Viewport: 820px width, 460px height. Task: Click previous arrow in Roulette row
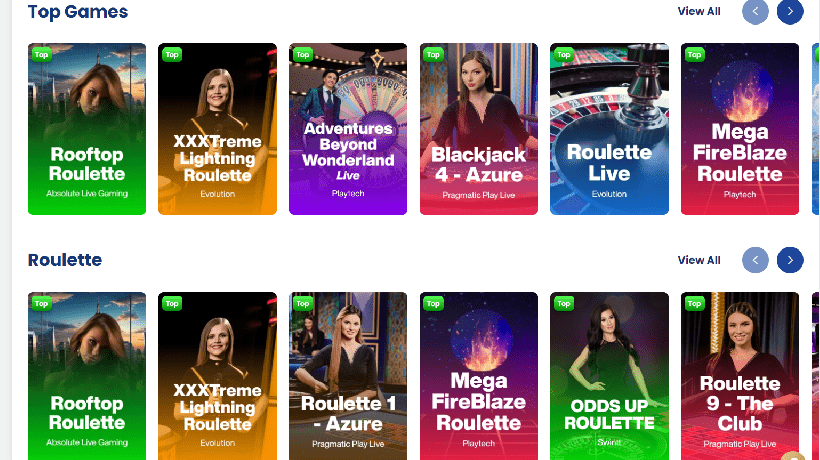[x=755, y=260]
